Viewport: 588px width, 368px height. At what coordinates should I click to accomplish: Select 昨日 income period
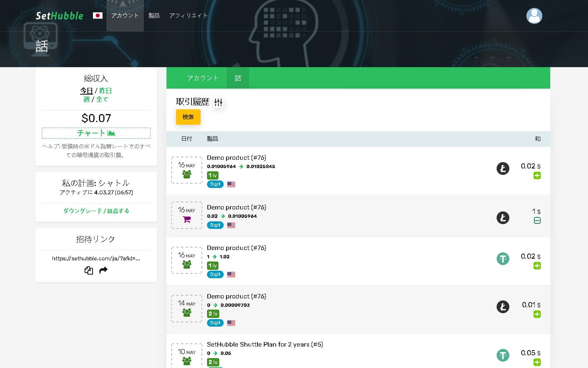pos(105,91)
